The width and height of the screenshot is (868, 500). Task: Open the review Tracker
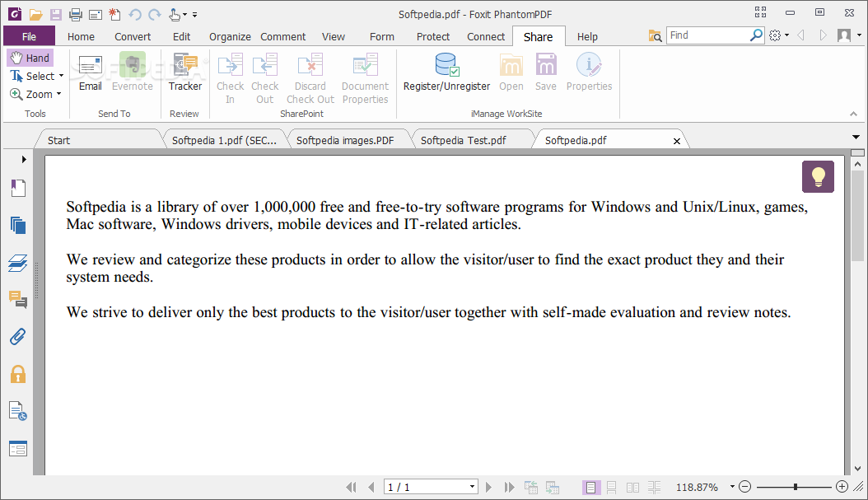point(185,72)
